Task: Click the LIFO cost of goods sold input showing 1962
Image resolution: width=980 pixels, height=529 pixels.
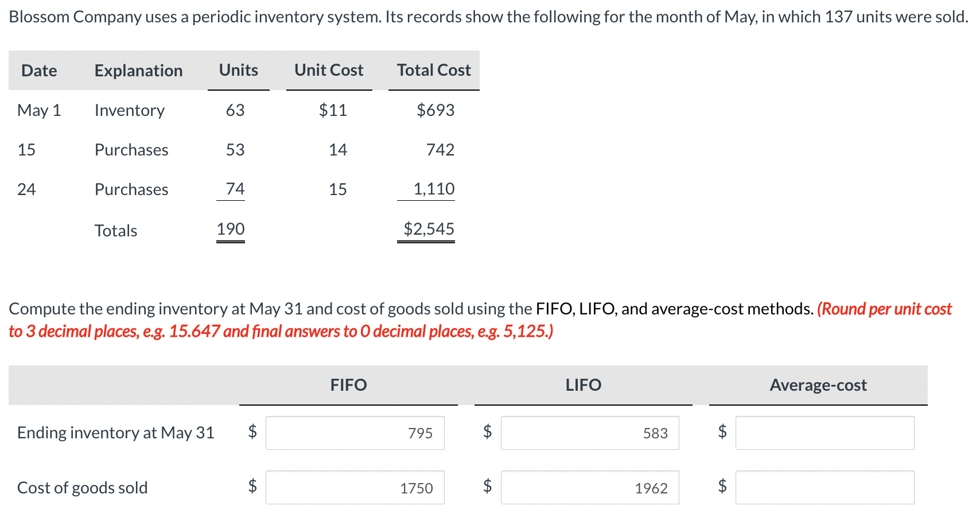Action: [589, 487]
